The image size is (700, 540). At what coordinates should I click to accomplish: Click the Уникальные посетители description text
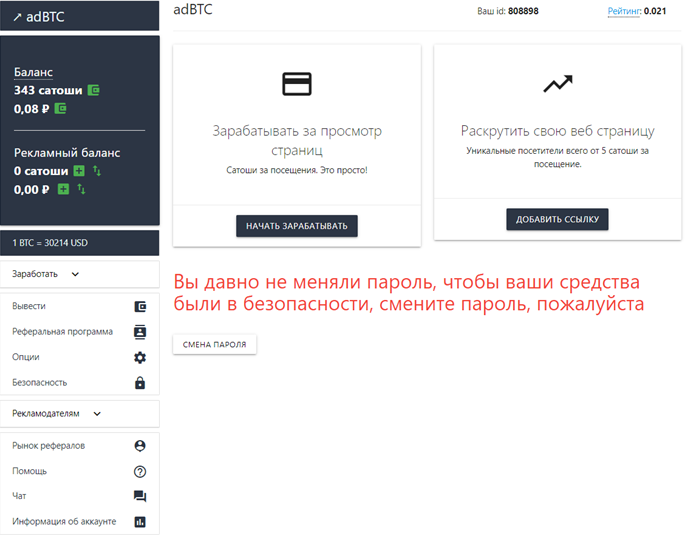(x=558, y=157)
